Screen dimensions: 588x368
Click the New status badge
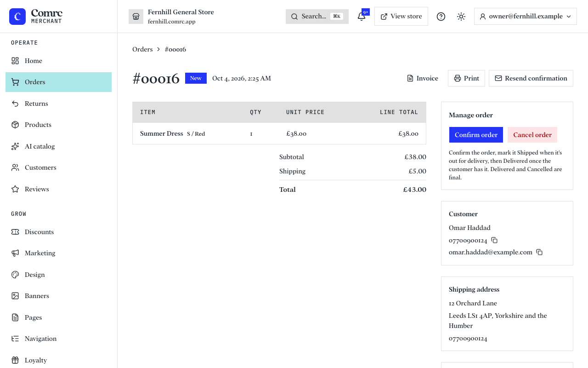[196, 78]
